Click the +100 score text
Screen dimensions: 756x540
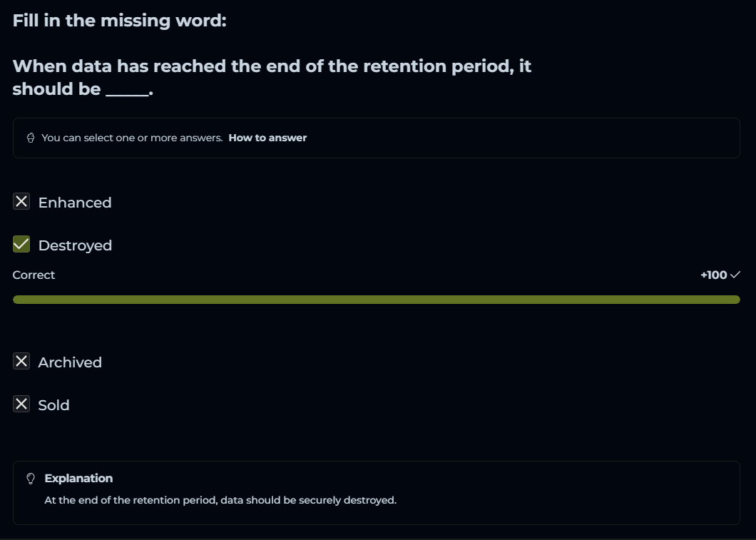pos(713,275)
